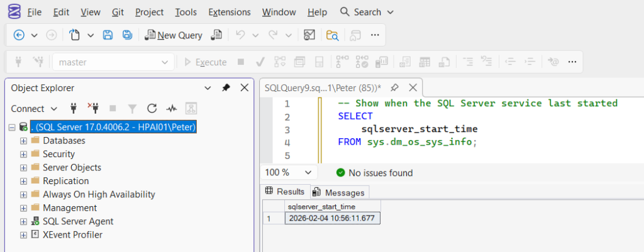Click the Parse checkmark icon
The height and width of the screenshot is (252, 644).
click(260, 62)
